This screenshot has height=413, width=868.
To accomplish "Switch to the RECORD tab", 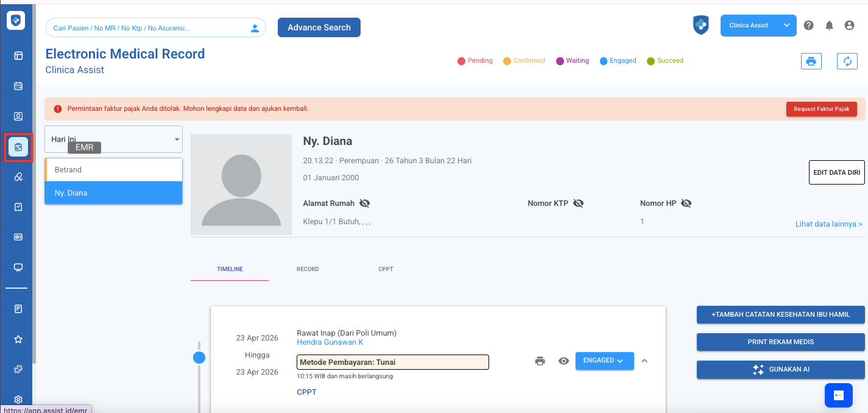I will (x=308, y=269).
